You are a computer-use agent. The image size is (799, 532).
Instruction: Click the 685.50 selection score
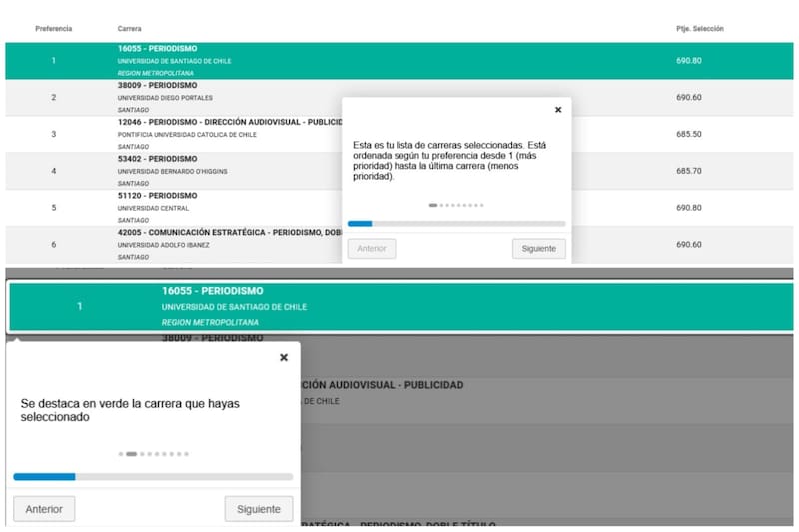(x=689, y=134)
